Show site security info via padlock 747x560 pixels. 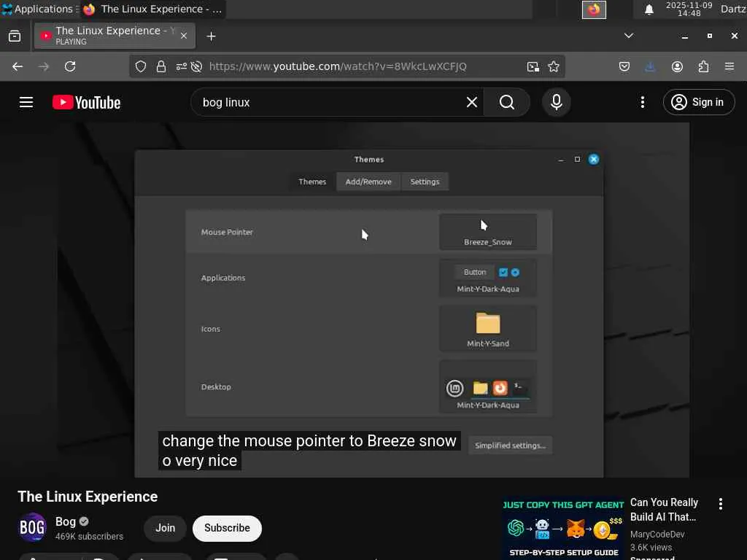(x=161, y=66)
